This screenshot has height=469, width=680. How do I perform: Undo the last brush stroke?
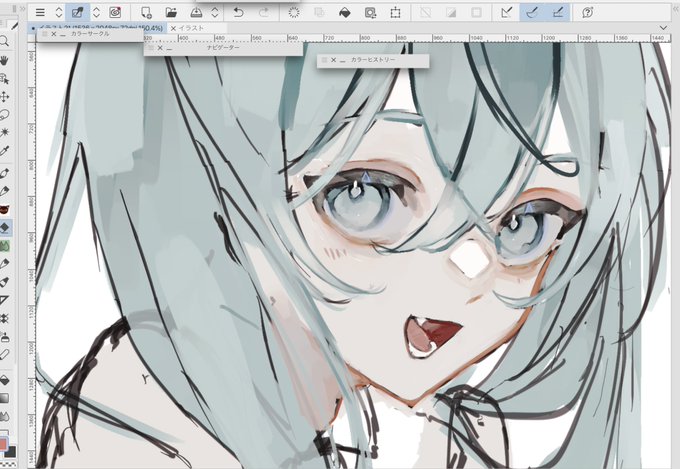[x=238, y=13]
